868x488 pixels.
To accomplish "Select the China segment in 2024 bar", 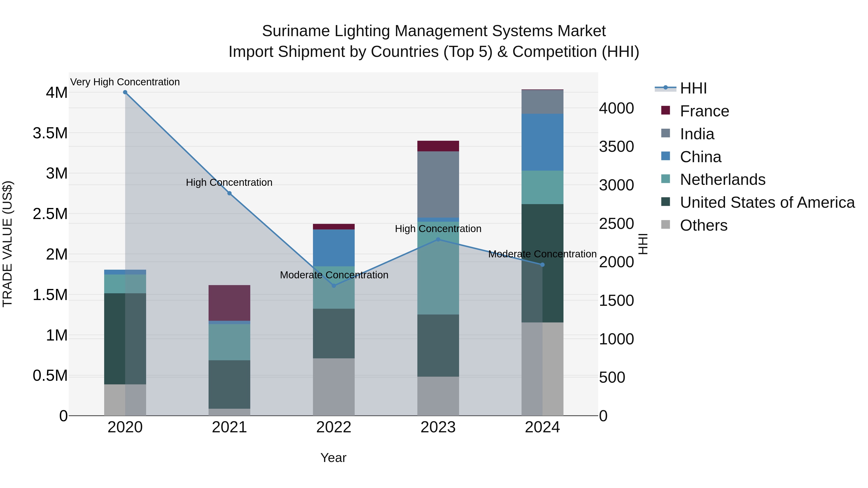I will [542, 142].
